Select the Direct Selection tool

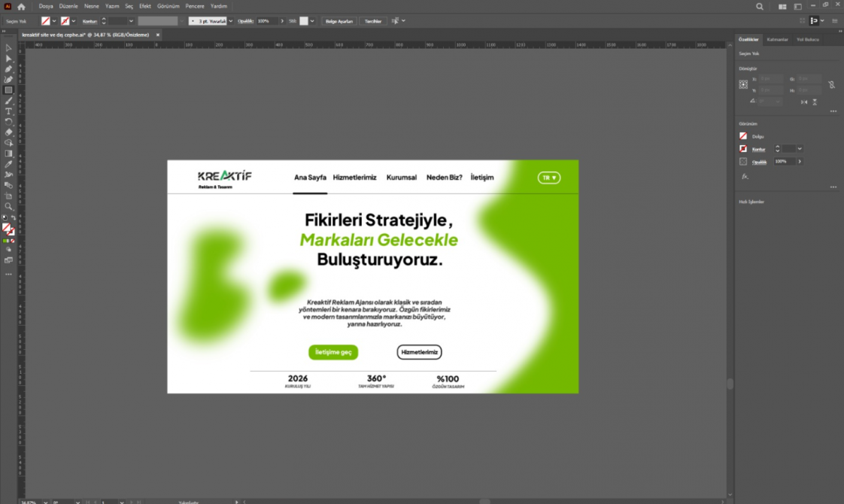coord(8,58)
